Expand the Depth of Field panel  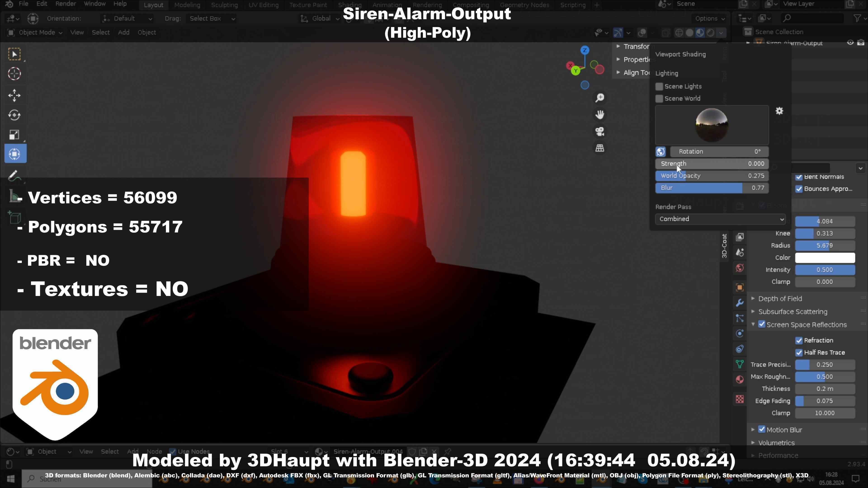point(780,299)
